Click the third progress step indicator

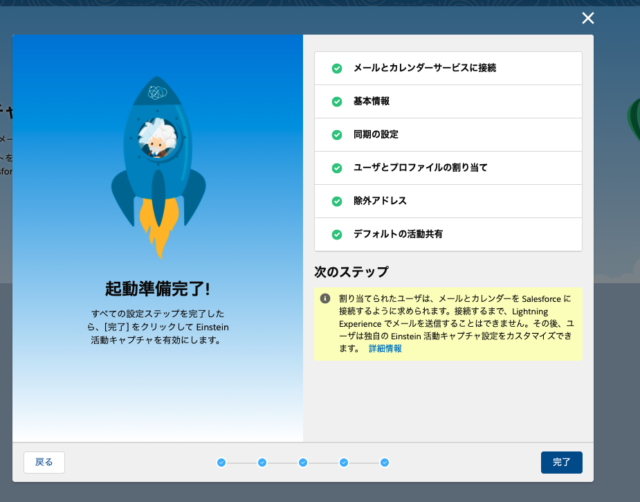tap(303, 462)
